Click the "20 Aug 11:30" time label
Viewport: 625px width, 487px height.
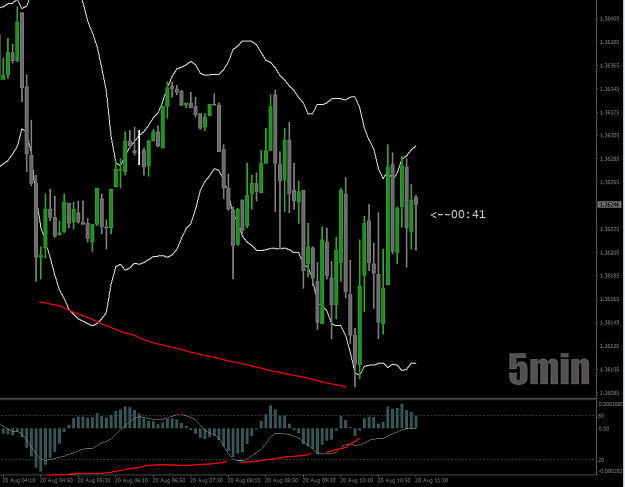click(x=431, y=481)
